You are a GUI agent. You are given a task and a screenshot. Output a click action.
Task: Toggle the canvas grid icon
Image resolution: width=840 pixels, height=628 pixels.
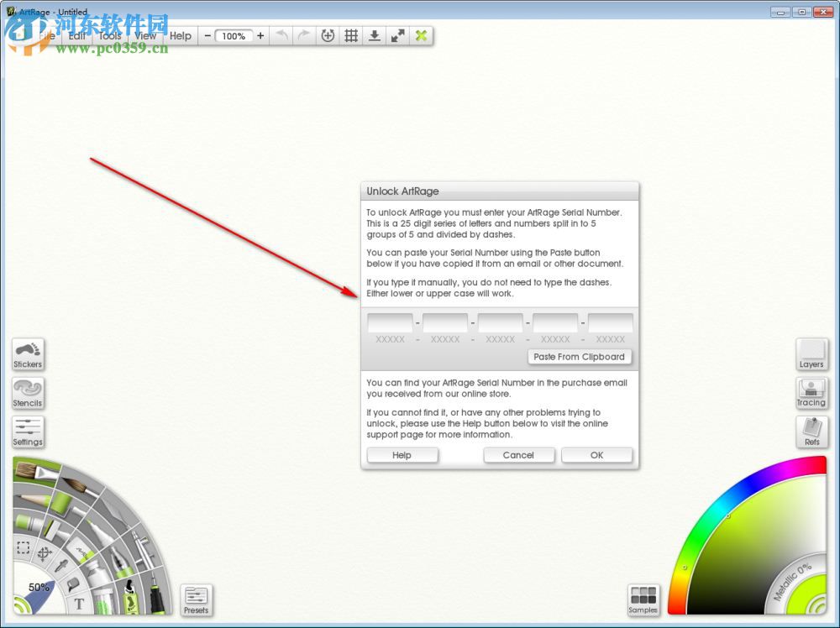(351, 36)
